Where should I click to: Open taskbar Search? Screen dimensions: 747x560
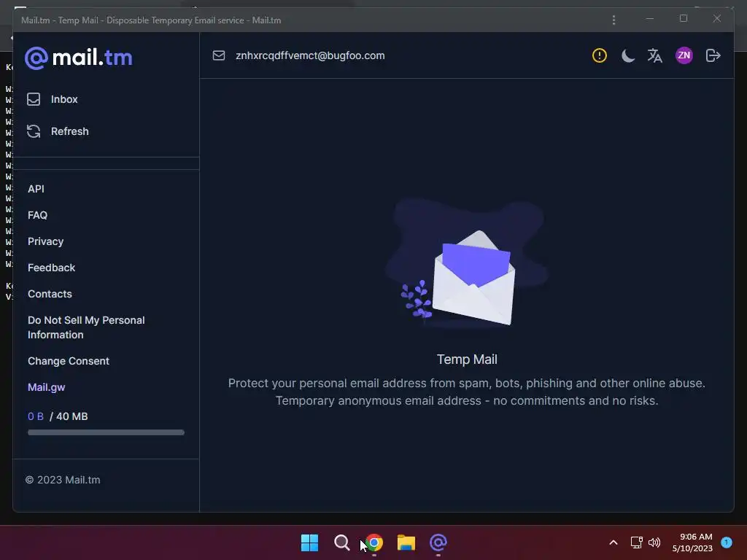coord(341,542)
